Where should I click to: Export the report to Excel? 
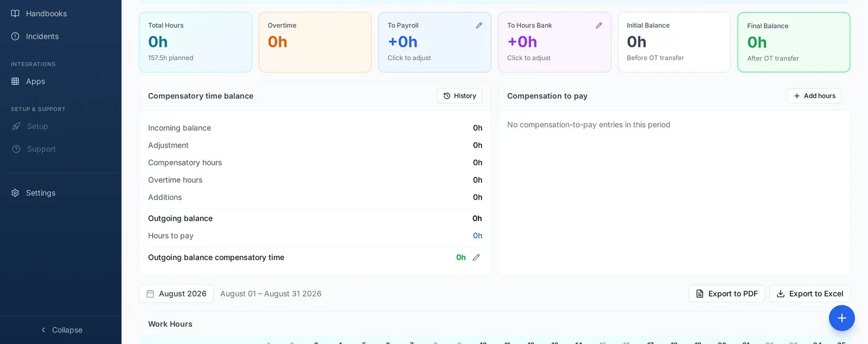(x=810, y=294)
